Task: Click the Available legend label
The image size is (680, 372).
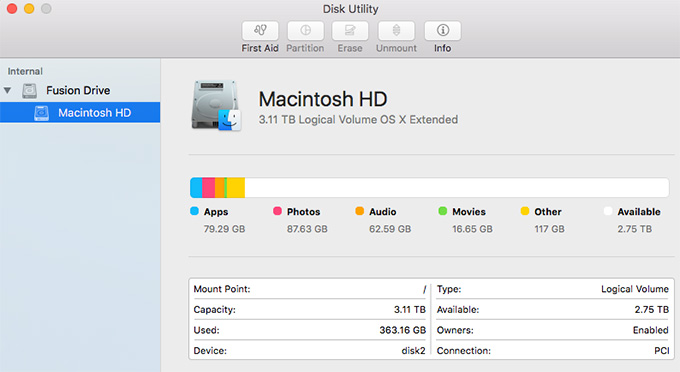Action: click(x=639, y=212)
